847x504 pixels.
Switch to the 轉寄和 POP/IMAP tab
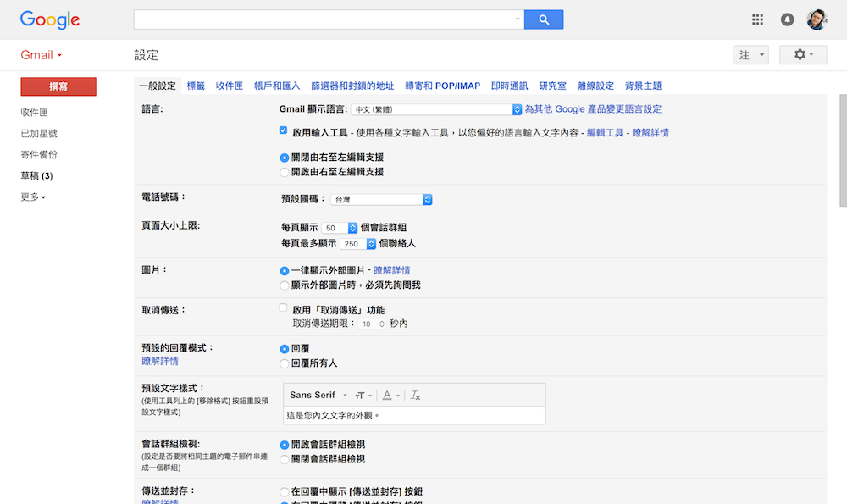coord(440,86)
